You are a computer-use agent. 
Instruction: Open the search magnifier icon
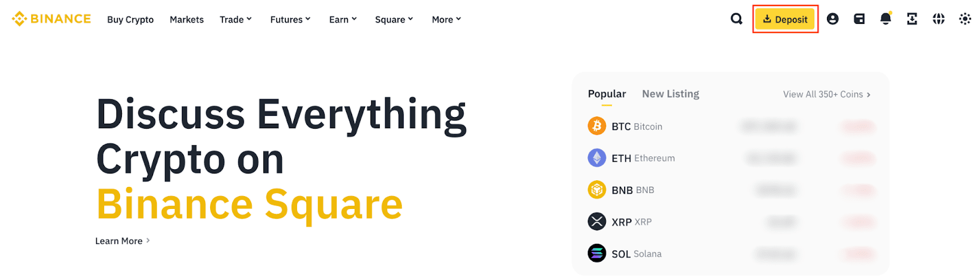(736, 19)
